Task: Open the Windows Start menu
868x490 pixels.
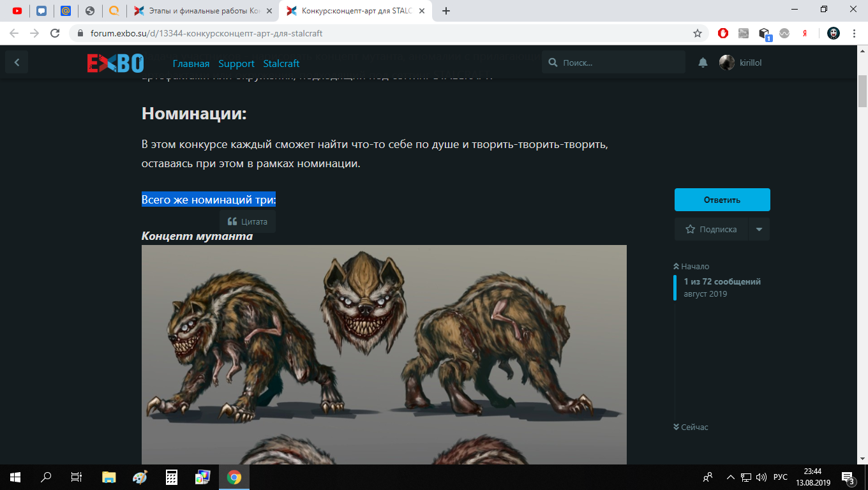Action: pos(15,477)
